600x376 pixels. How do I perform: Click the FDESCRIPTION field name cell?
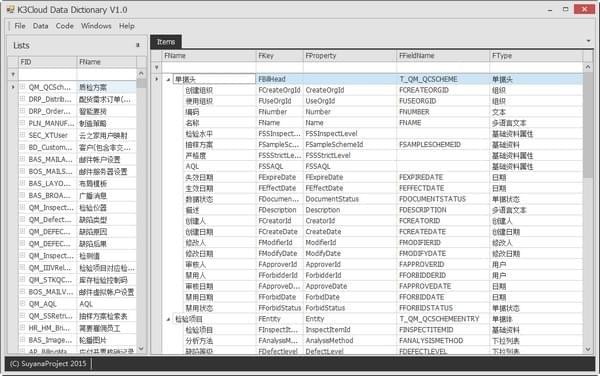[x=443, y=210]
